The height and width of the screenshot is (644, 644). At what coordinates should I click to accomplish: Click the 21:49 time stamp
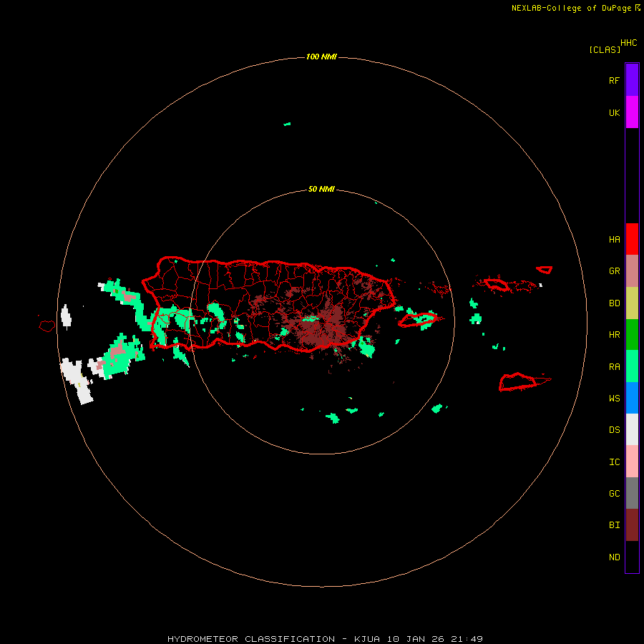pyautogui.click(x=467, y=639)
